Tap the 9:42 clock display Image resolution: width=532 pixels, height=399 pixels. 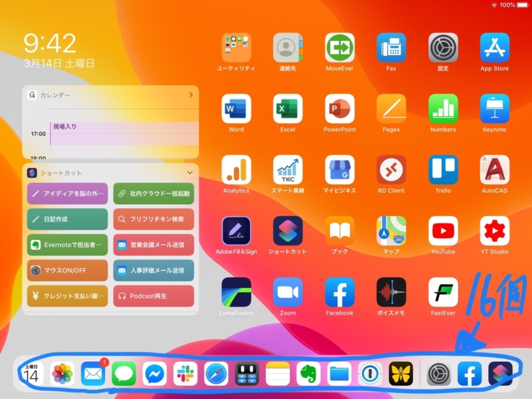tap(50, 43)
